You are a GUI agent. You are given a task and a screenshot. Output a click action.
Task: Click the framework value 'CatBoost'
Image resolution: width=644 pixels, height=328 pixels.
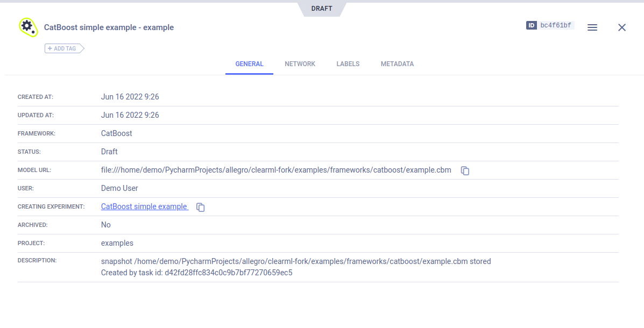click(x=116, y=133)
